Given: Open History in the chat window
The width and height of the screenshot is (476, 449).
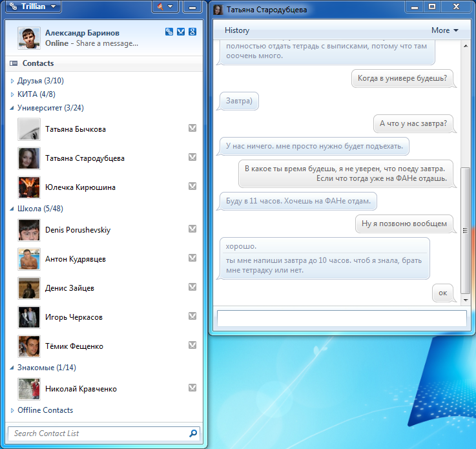Looking at the screenshot, I should coord(237,30).
